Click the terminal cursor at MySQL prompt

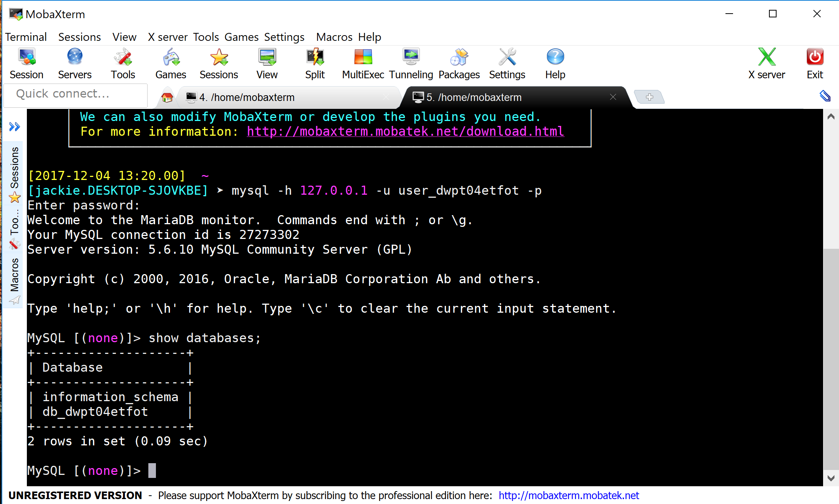click(152, 471)
